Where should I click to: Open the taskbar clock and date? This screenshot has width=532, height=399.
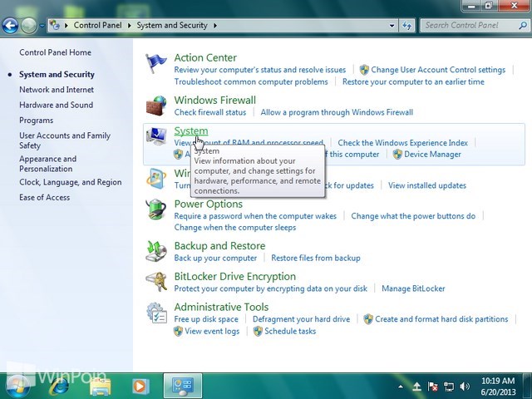498,386
